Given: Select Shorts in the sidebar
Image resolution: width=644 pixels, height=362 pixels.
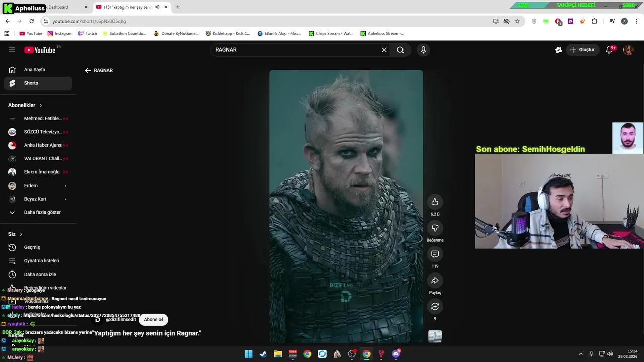Looking at the screenshot, I should pos(38,83).
